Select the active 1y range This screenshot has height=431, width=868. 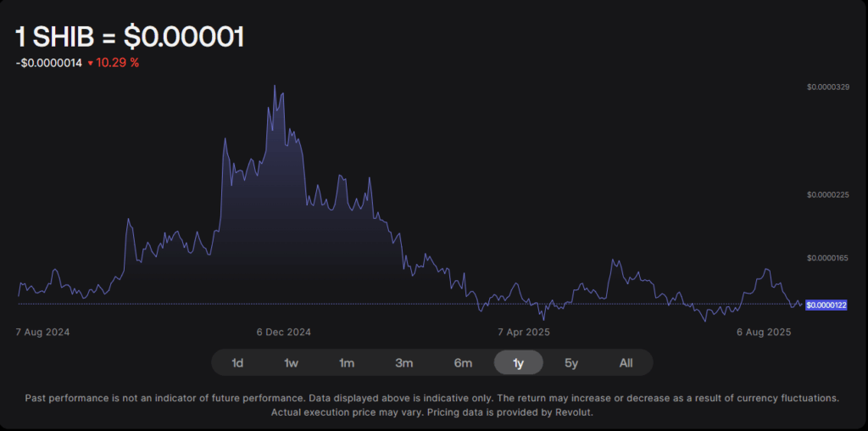[x=518, y=363]
